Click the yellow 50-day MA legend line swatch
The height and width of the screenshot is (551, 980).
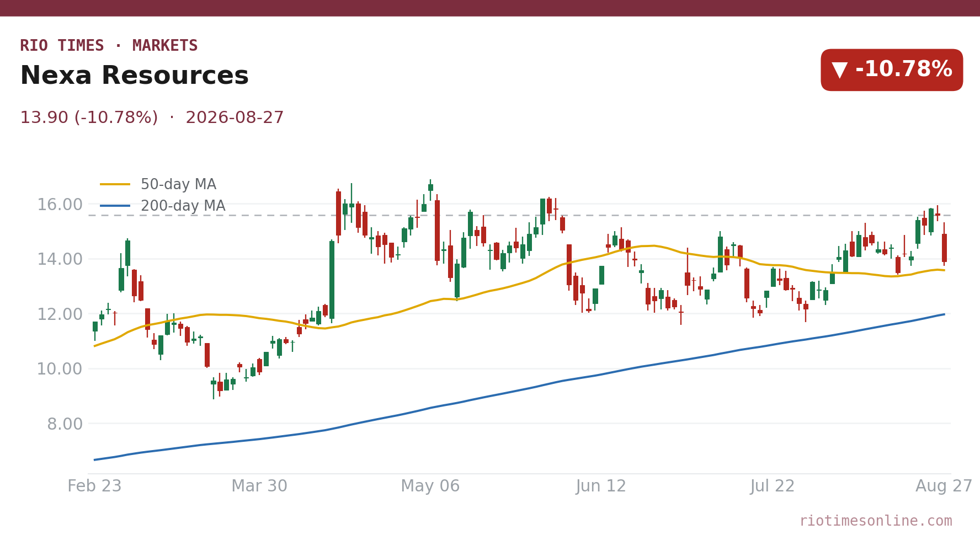coord(115,184)
